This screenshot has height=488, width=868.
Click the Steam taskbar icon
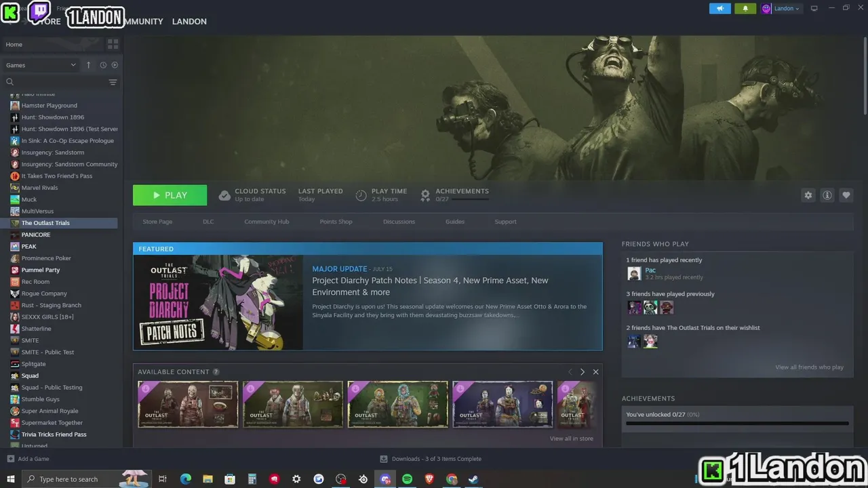click(473, 479)
